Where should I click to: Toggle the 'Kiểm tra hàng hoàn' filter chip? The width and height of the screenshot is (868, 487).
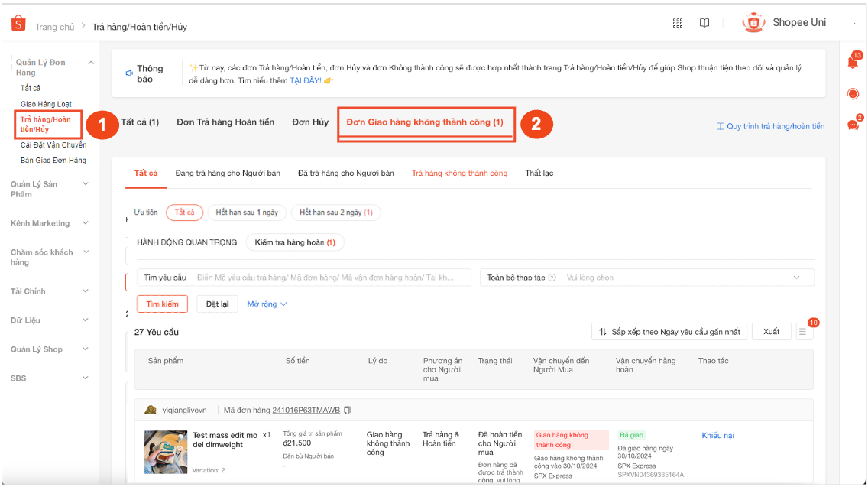point(295,242)
